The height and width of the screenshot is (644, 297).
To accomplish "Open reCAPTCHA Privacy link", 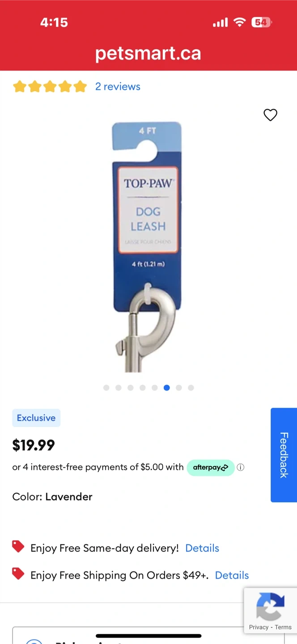I will [x=259, y=627].
